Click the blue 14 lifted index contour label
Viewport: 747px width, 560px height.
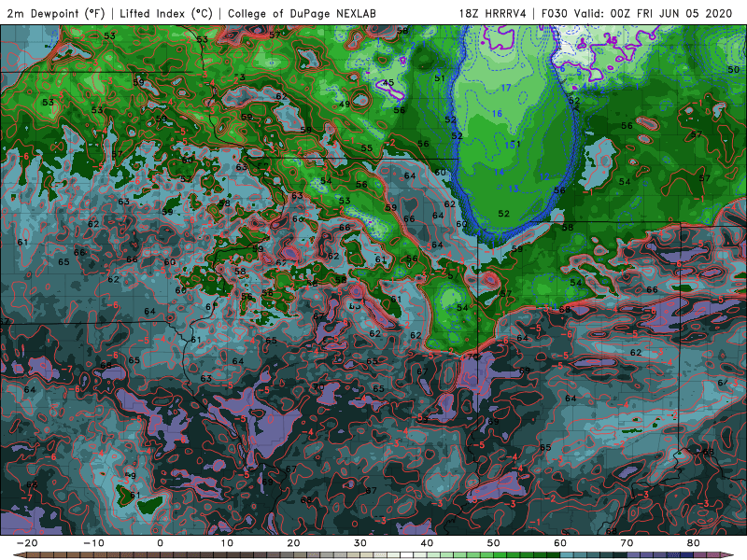[499, 172]
